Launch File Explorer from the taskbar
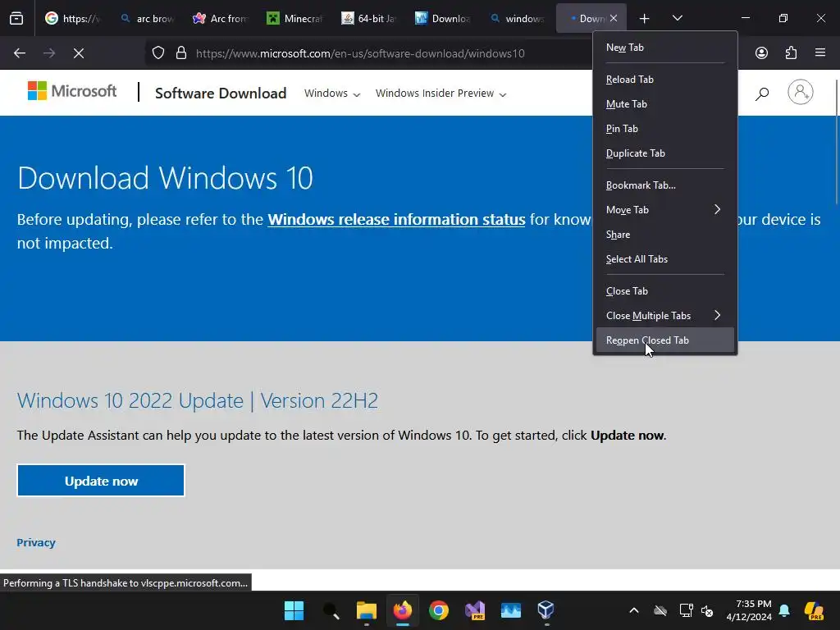 click(x=367, y=610)
